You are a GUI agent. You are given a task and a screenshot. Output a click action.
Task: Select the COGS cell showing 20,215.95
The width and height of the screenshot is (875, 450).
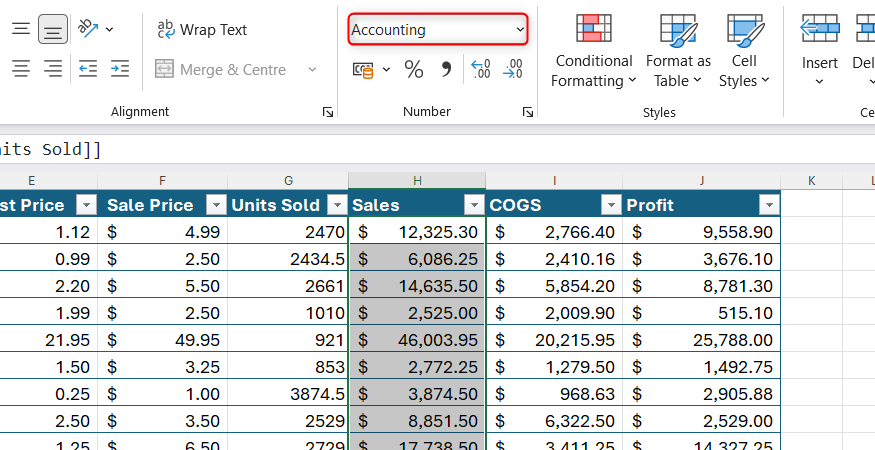coord(554,340)
